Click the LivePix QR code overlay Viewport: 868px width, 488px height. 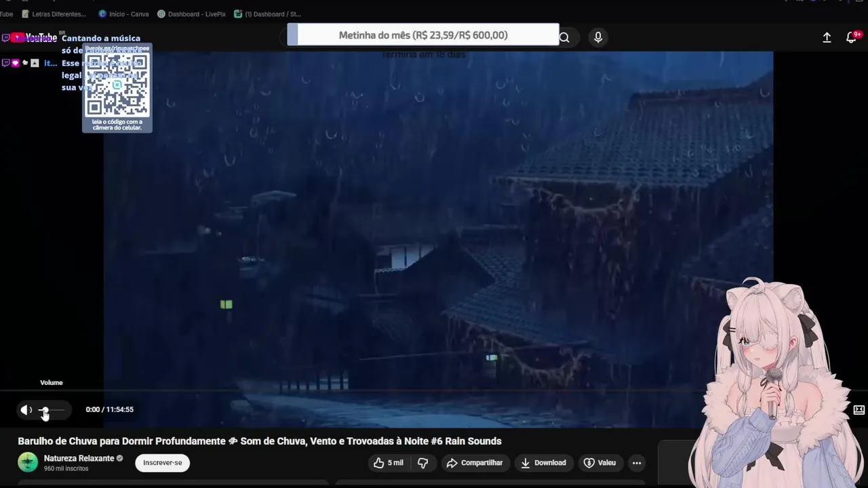pos(117,88)
